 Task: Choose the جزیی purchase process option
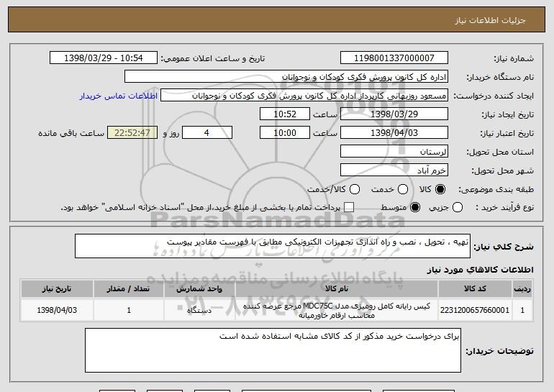457,207
